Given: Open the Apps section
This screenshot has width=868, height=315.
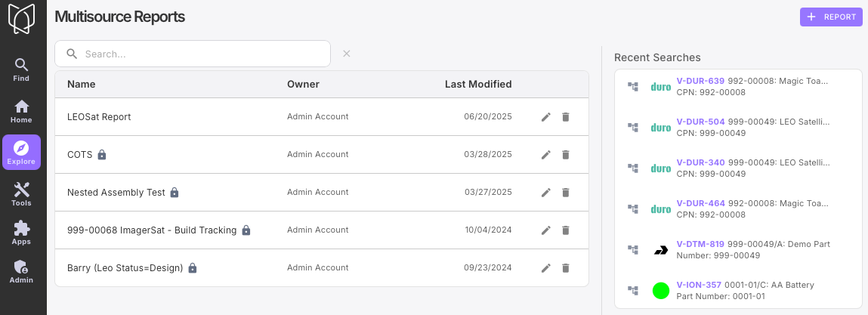Looking at the screenshot, I should [x=21, y=233].
